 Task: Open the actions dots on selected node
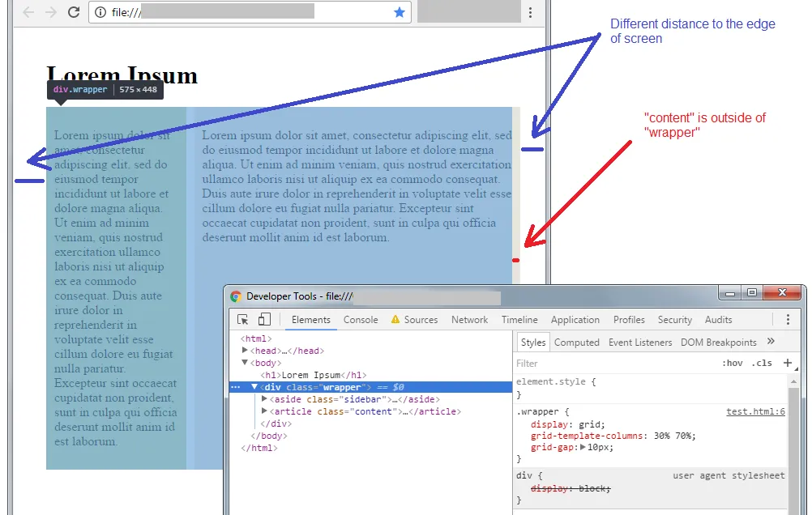pyautogui.click(x=236, y=386)
